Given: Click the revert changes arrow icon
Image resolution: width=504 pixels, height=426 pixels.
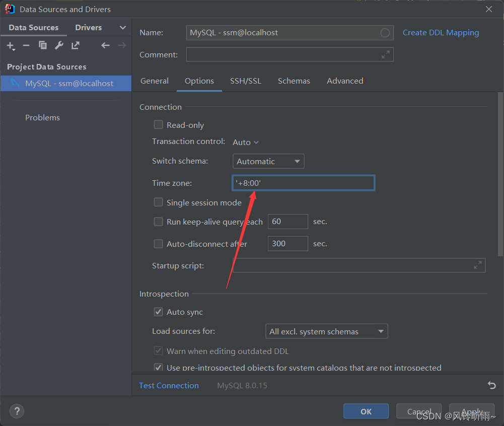Looking at the screenshot, I should (x=491, y=385).
